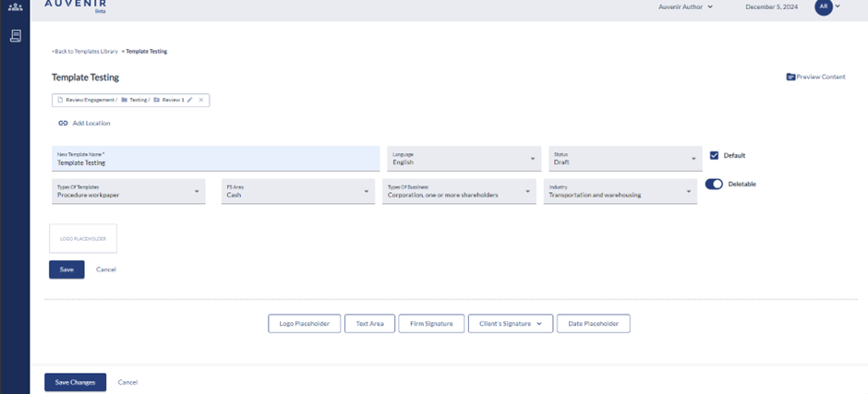
Task: Toggle the Default checkbox
Action: coord(714,156)
